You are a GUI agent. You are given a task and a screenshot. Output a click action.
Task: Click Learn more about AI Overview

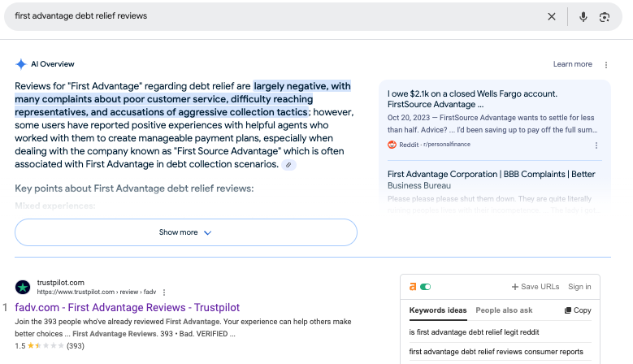[572, 64]
